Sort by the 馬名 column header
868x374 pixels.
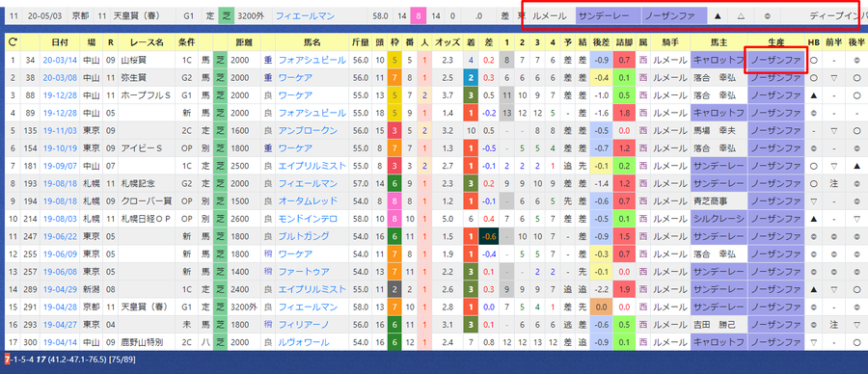pyautogui.click(x=312, y=41)
